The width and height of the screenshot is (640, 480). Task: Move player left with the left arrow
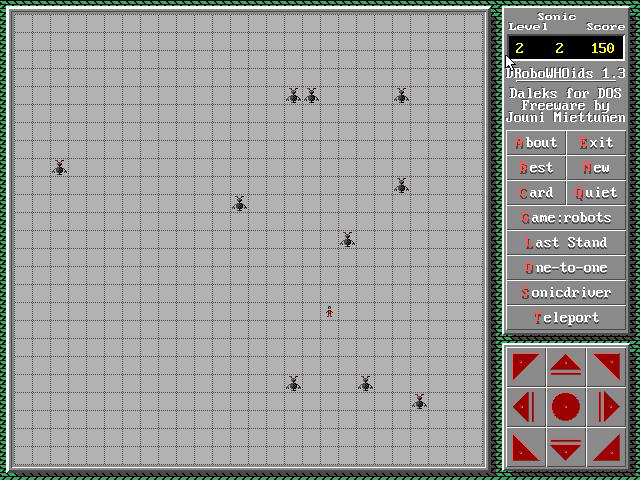tap(526, 407)
